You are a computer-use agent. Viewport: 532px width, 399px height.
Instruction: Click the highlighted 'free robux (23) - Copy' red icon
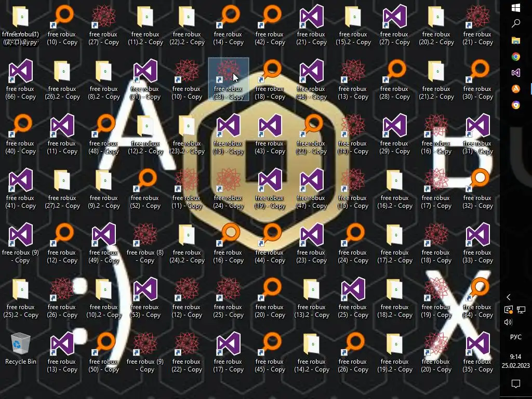229,79
